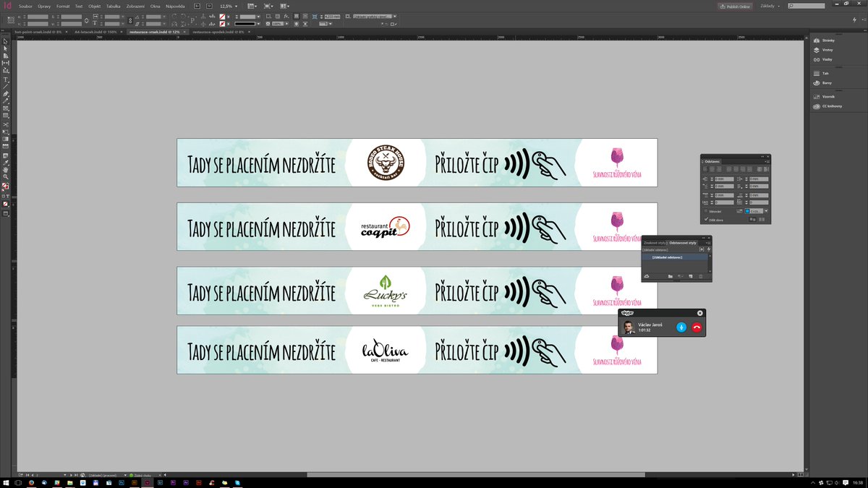Open the Zobrazení menu

click(135, 6)
